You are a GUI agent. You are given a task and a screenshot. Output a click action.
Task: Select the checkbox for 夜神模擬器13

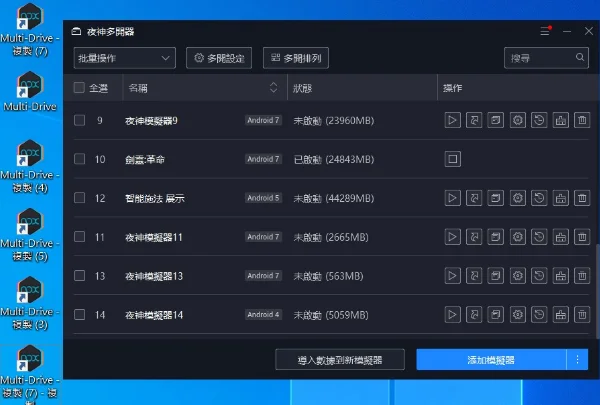pyautogui.click(x=80, y=276)
